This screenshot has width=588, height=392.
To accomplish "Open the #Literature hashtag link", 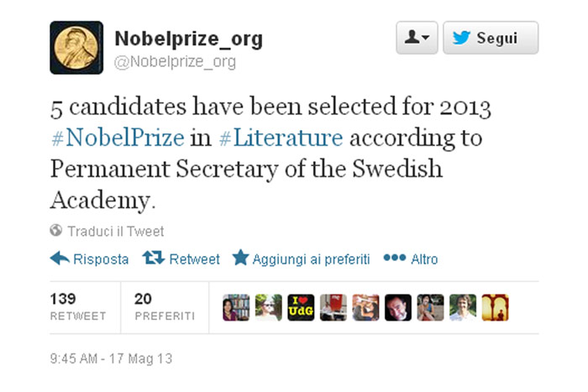I will coord(279,137).
